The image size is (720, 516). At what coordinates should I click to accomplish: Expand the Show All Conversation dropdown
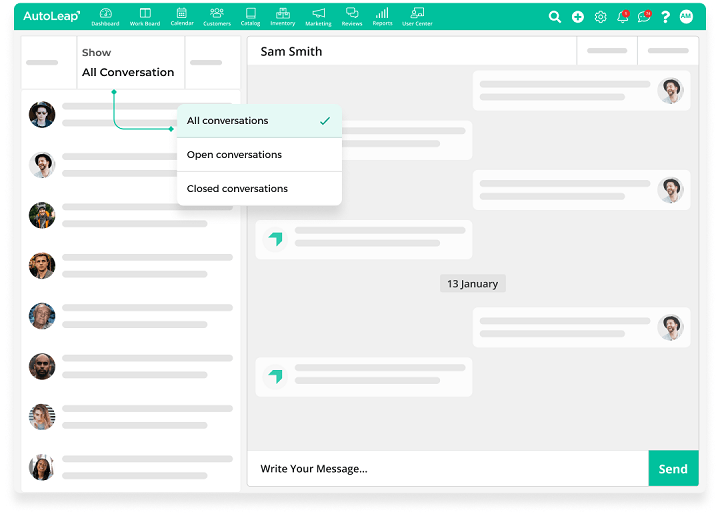point(130,63)
